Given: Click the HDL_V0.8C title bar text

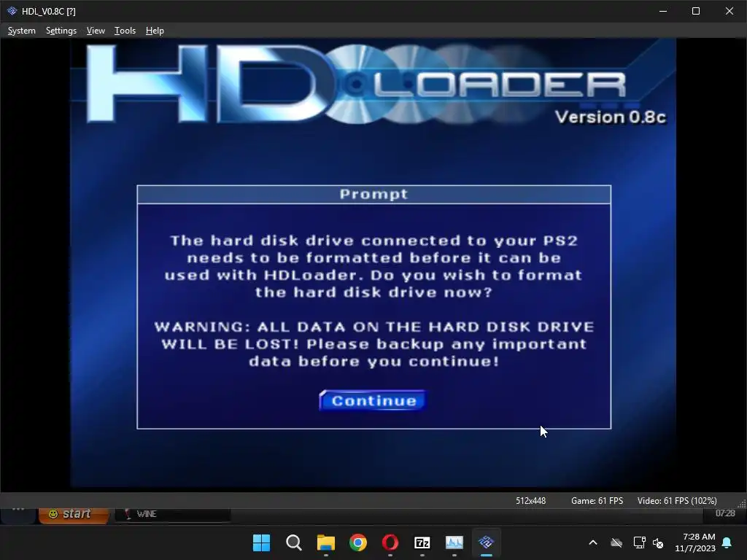Looking at the screenshot, I should click(49, 12).
